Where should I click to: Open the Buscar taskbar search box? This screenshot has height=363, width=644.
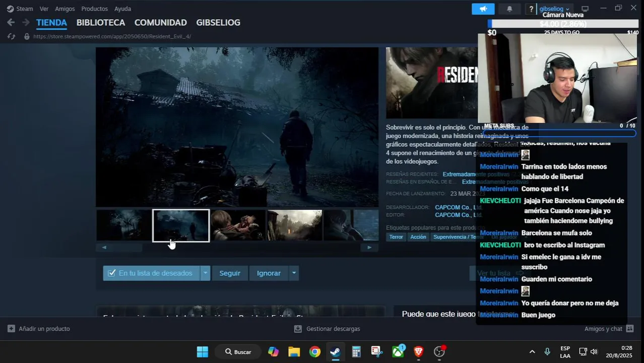coord(238,352)
